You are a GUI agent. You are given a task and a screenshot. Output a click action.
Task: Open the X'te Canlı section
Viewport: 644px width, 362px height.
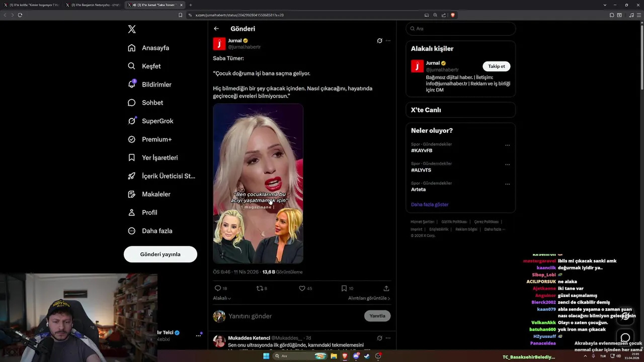pos(461,110)
